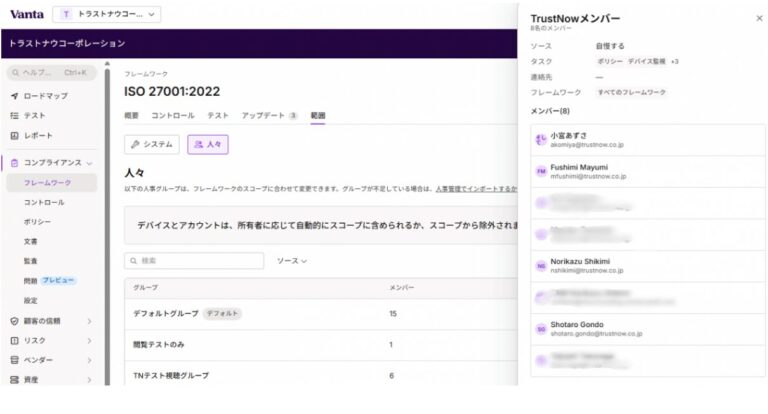
Task: Select the 人々 scope button
Action: pyautogui.click(x=208, y=145)
